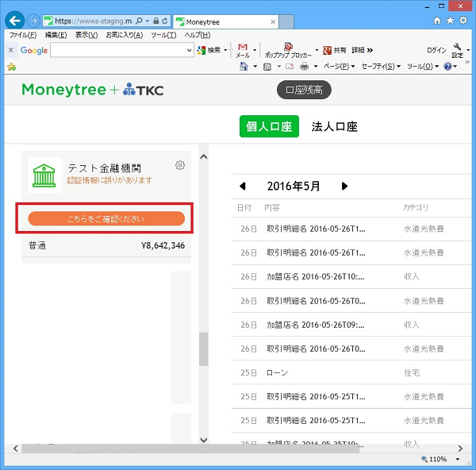
Task: Open the 編集(E) menu
Action: coord(56,35)
